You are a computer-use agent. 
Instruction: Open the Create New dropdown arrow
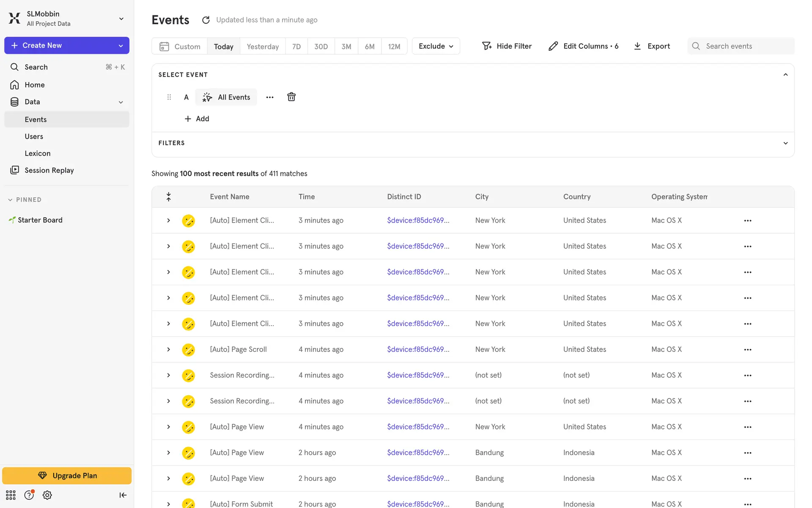pyautogui.click(x=121, y=46)
